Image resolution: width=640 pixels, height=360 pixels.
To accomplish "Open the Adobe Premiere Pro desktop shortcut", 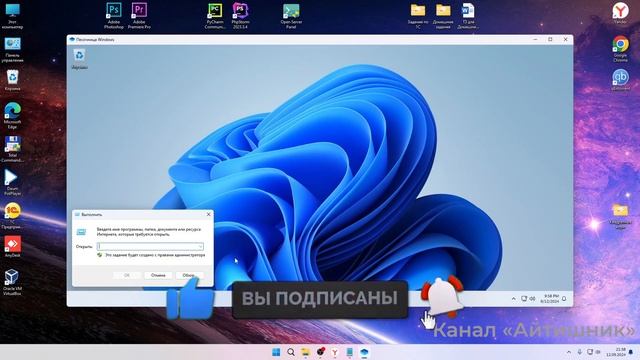I will (139, 16).
